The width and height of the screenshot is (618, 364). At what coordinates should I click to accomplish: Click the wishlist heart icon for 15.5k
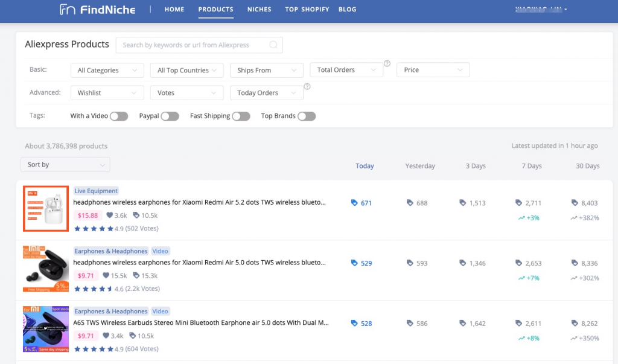click(106, 275)
